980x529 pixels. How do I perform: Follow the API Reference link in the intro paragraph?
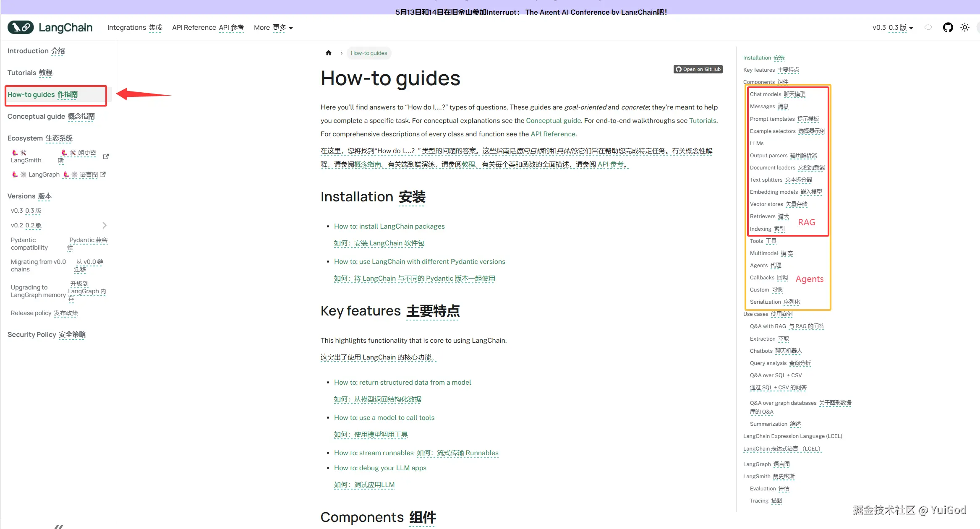tap(553, 134)
